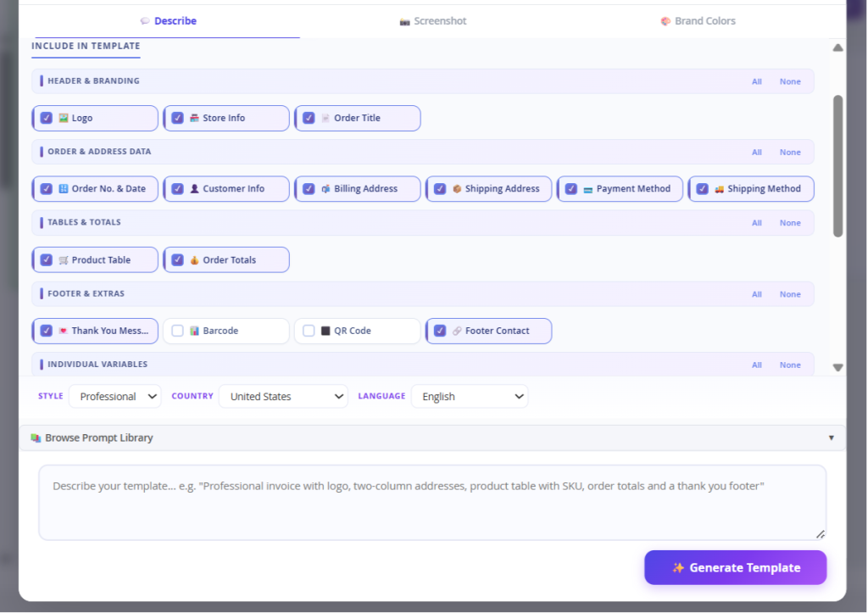Click the Product Table cart icon
This screenshot has width=868, height=613.
point(64,260)
